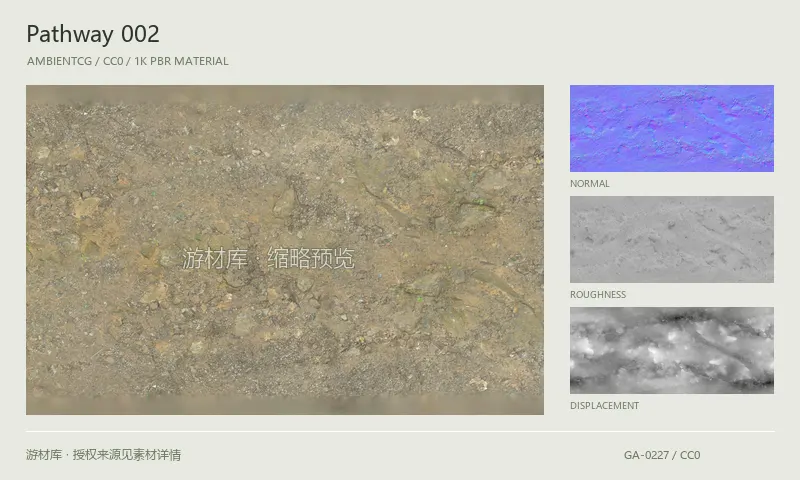Open the main Pathway 002 texture preview
Image resolution: width=800 pixels, height=480 pixels.
pyautogui.click(x=285, y=249)
